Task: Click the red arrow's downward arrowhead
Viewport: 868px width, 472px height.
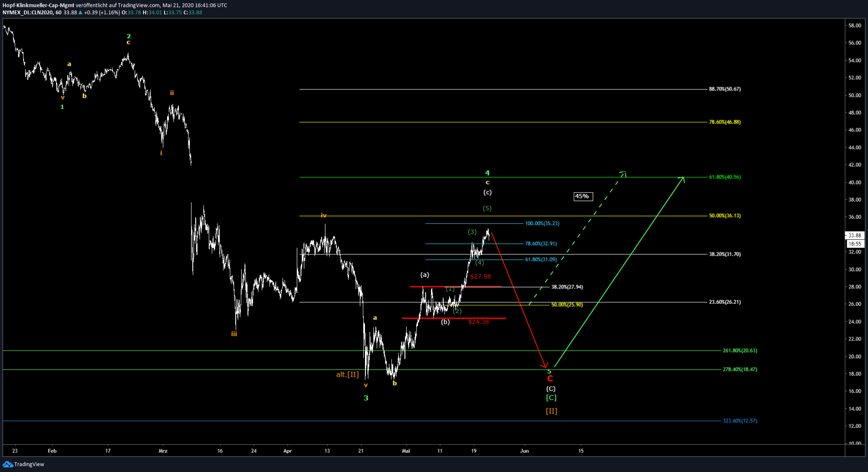Action: [x=545, y=366]
